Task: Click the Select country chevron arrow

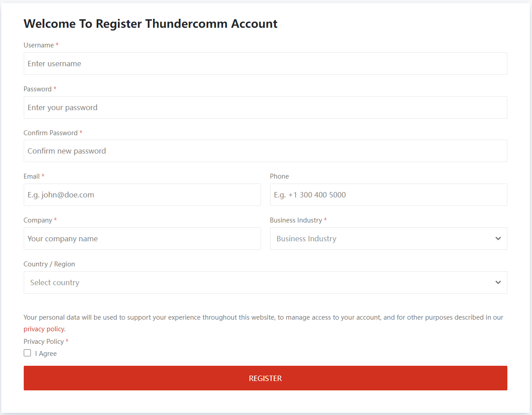Action: point(498,282)
